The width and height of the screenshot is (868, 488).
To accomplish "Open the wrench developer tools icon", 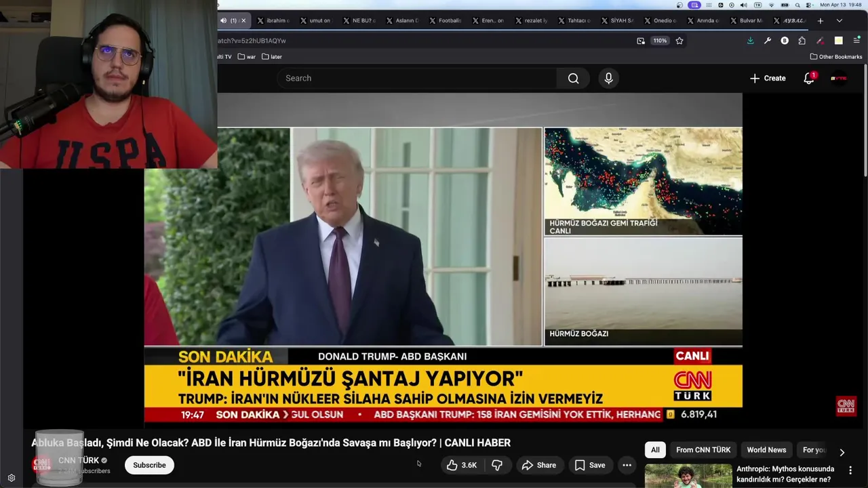I will [768, 41].
